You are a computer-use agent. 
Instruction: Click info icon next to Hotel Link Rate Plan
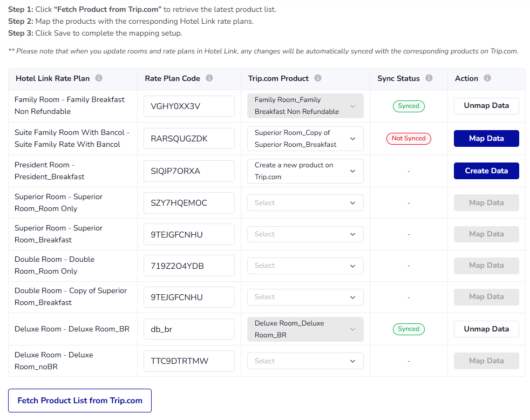pyautogui.click(x=99, y=78)
